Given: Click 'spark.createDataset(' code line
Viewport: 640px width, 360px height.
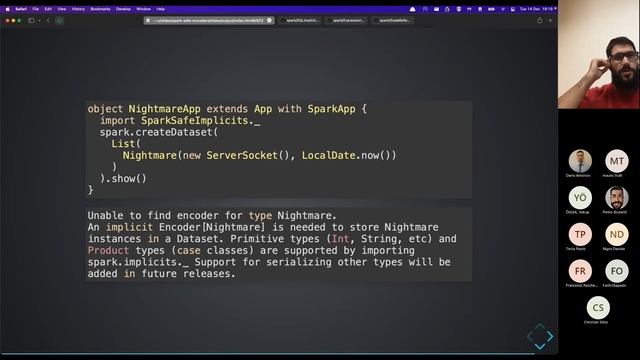Looking at the screenshot, I should tap(159, 132).
